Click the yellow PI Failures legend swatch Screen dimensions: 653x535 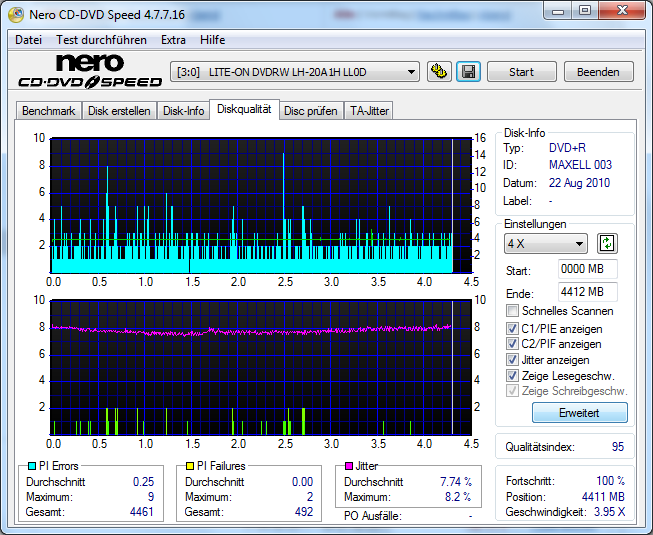(190, 466)
